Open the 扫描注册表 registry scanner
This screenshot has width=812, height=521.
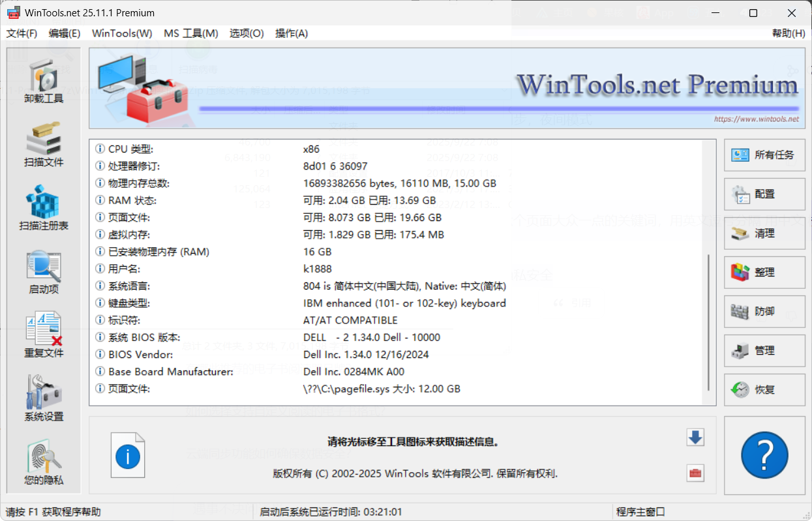point(44,208)
